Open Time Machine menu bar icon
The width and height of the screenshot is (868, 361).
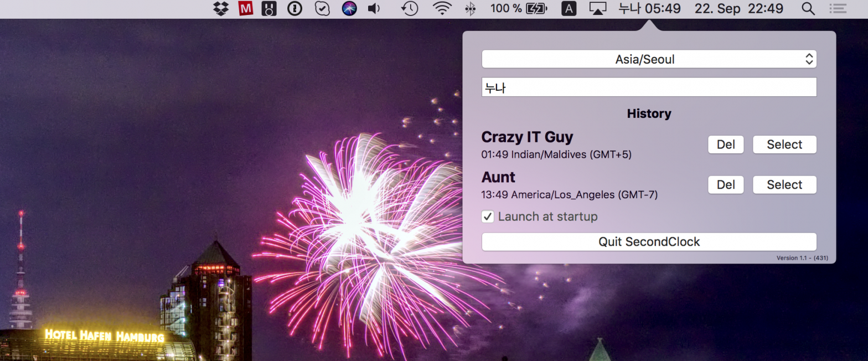point(409,8)
